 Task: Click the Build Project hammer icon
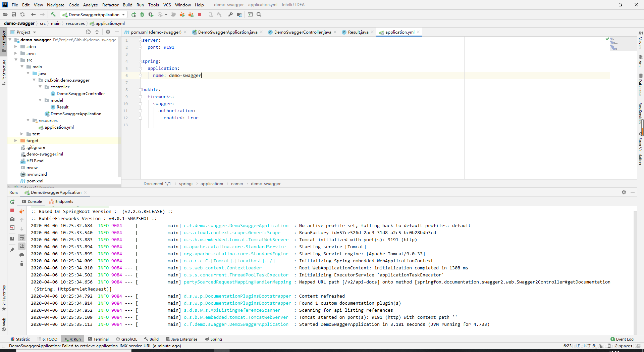(x=53, y=14)
